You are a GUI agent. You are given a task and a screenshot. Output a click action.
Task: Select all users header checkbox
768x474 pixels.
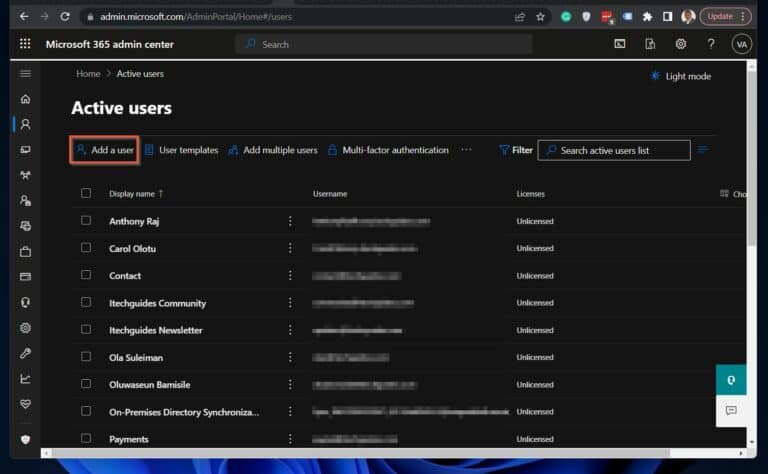coord(86,193)
